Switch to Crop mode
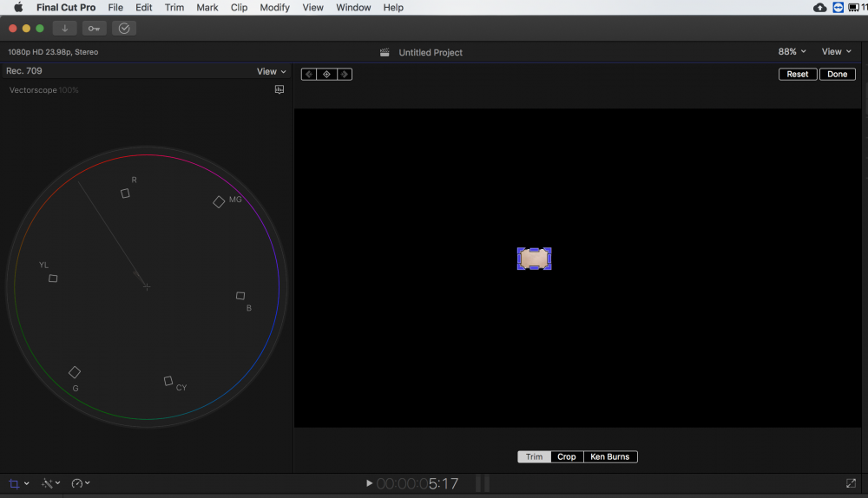The width and height of the screenshot is (868, 498). coord(567,456)
